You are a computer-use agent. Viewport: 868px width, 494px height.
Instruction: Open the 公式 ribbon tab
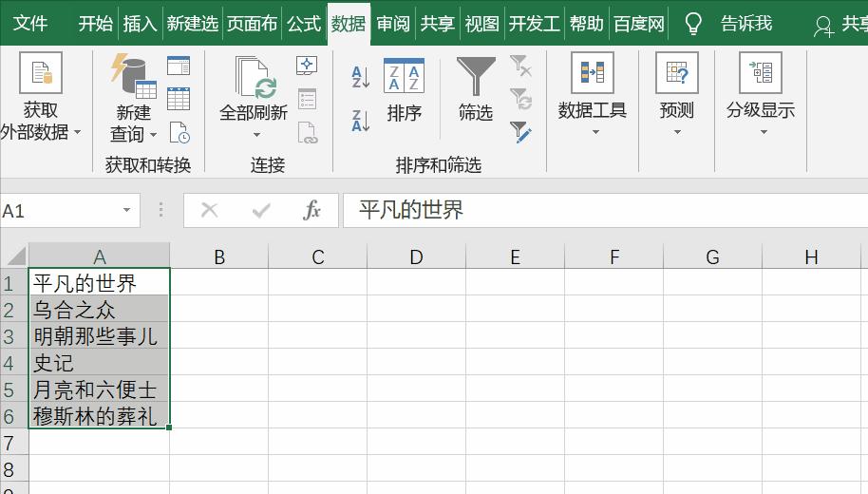click(x=304, y=23)
